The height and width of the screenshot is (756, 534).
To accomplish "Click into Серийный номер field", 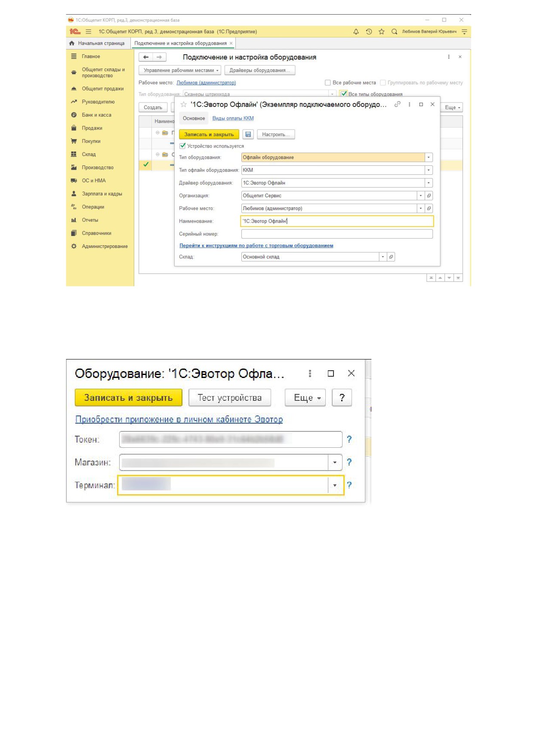I will coord(337,234).
